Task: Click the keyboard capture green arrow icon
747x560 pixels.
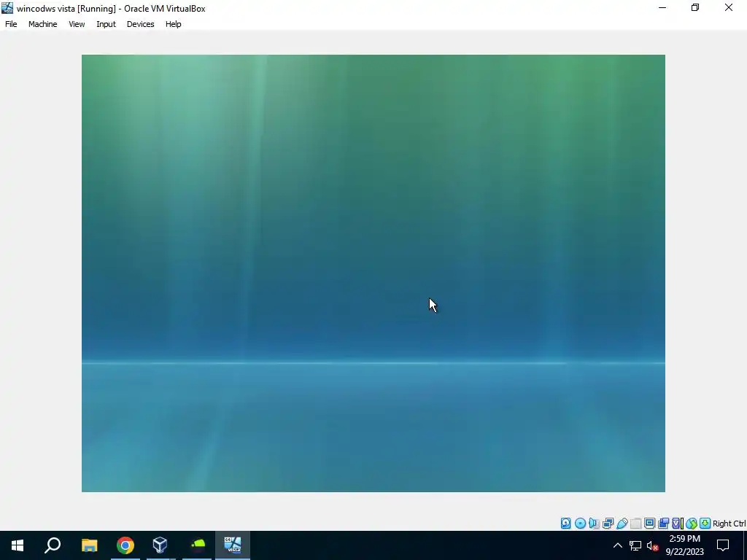Action: [705, 524]
